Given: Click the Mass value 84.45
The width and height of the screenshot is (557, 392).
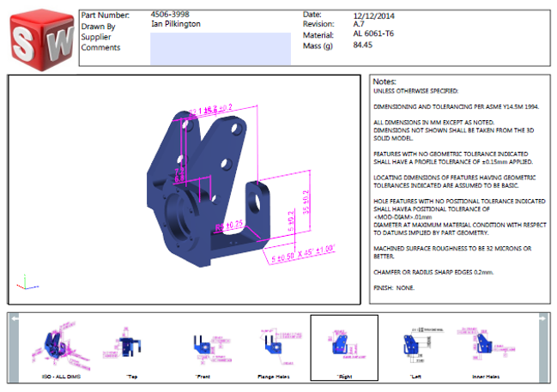Looking at the screenshot, I should tap(362, 45).
